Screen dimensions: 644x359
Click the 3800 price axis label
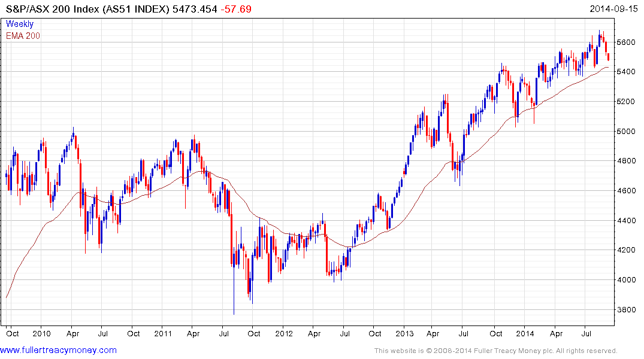click(626, 310)
